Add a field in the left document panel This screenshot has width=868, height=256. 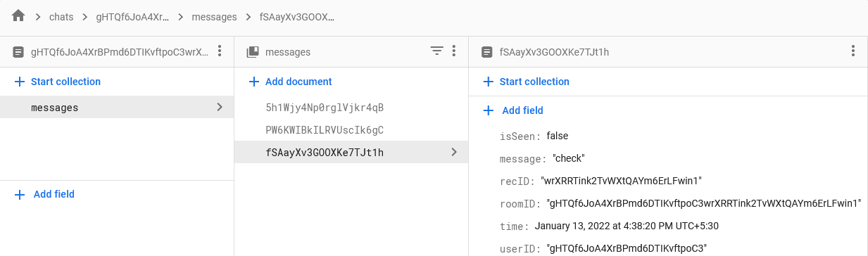pos(44,194)
